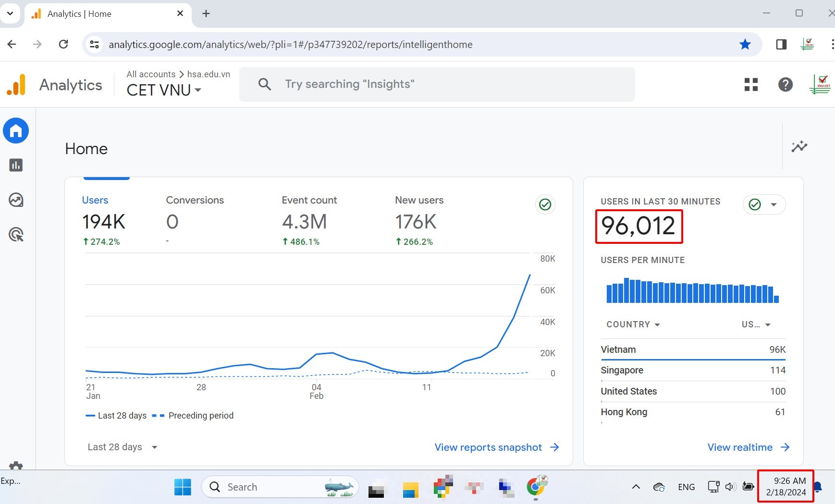The width and height of the screenshot is (835, 504).
Task: Open the Reports bar chart icon
Action: coord(16,165)
